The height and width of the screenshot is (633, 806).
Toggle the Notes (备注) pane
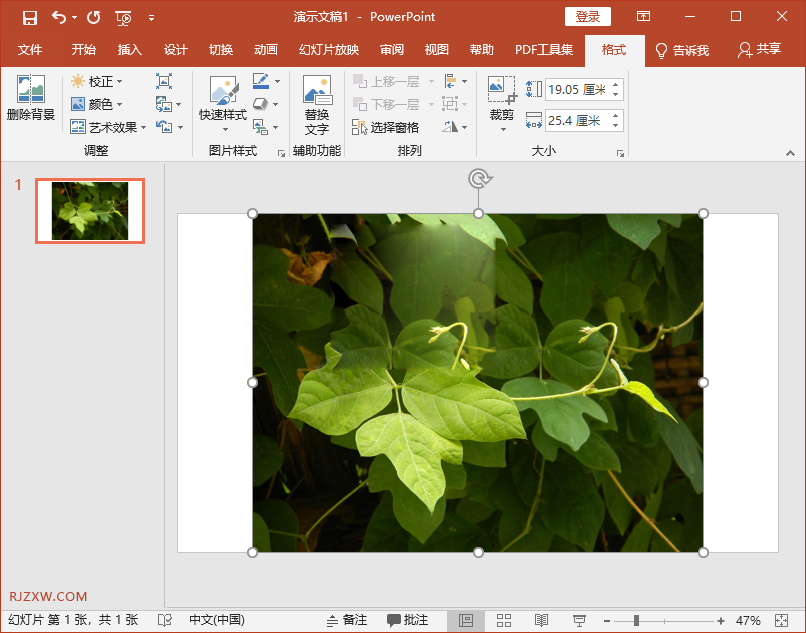click(347, 621)
